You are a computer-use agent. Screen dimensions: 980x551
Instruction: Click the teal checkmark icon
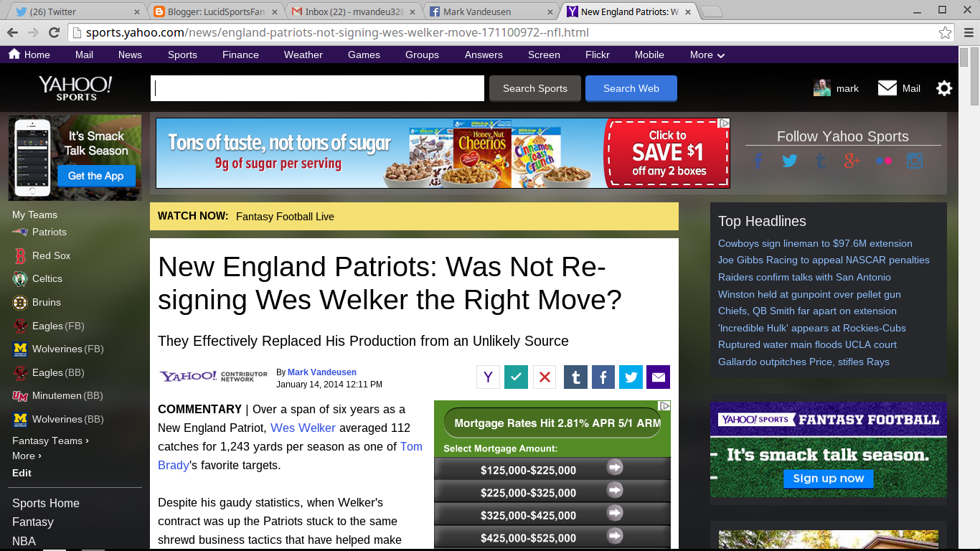[x=516, y=377]
